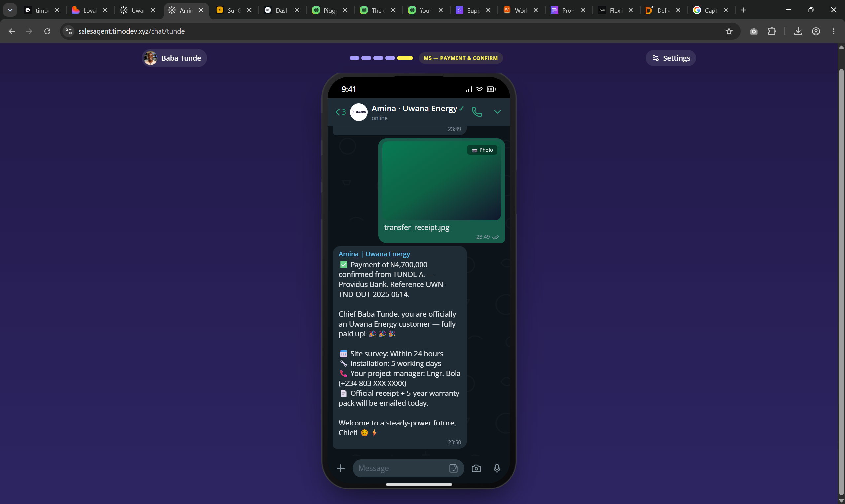Open a new tab with plus button
The image size is (845, 504).
pos(743,10)
